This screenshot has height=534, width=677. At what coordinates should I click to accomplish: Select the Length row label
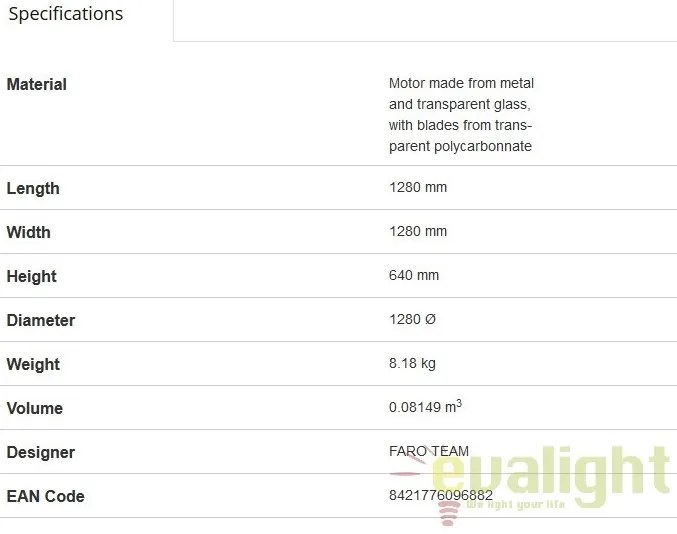pos(33,189)
